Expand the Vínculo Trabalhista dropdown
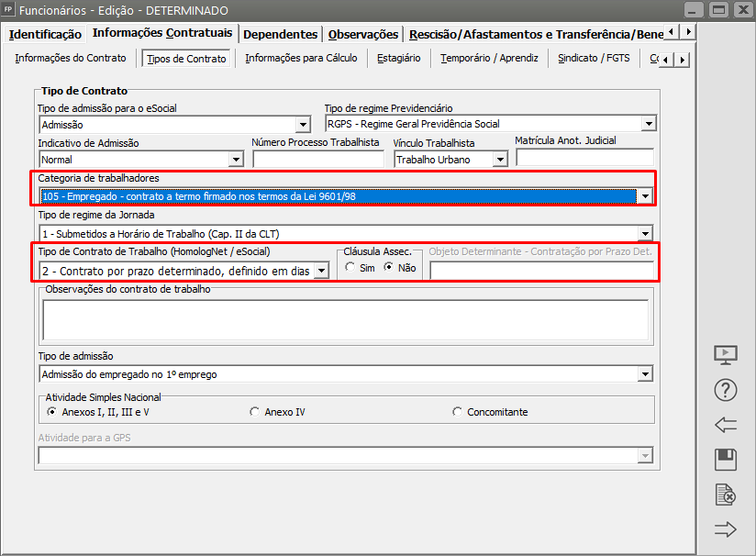The width and height of the screenshot is (756, 556). (500, 160)
